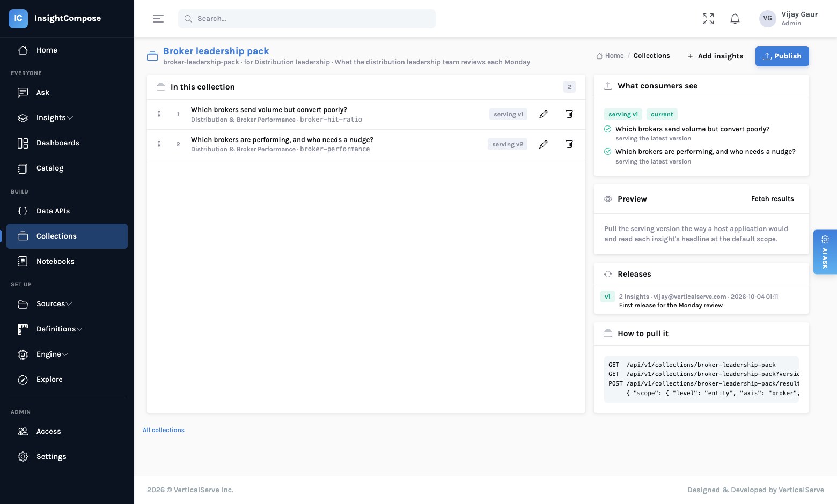Image resolution: width=837 pixels, height=504 pixels.
Task: Follow the All collections link
Action: [164, 430]
